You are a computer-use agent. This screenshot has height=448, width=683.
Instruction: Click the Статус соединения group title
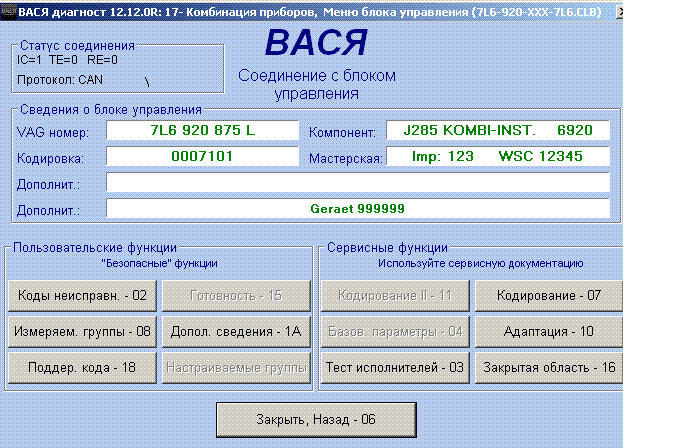pyautogui.click(x=77, y=46)
